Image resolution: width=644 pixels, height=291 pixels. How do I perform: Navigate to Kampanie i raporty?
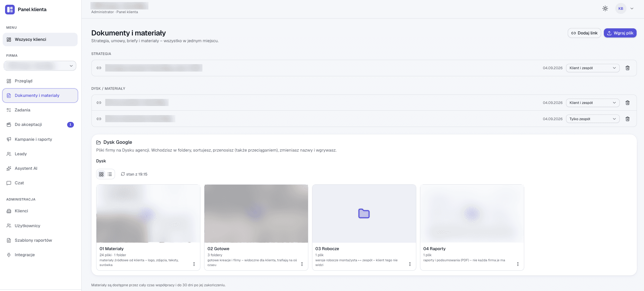click(x=40, y=139)
